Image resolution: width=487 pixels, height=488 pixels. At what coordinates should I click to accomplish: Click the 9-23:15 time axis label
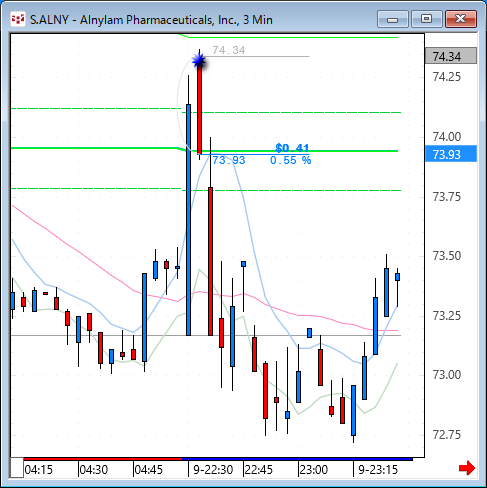pyautogui.click(x=378, y=470)
